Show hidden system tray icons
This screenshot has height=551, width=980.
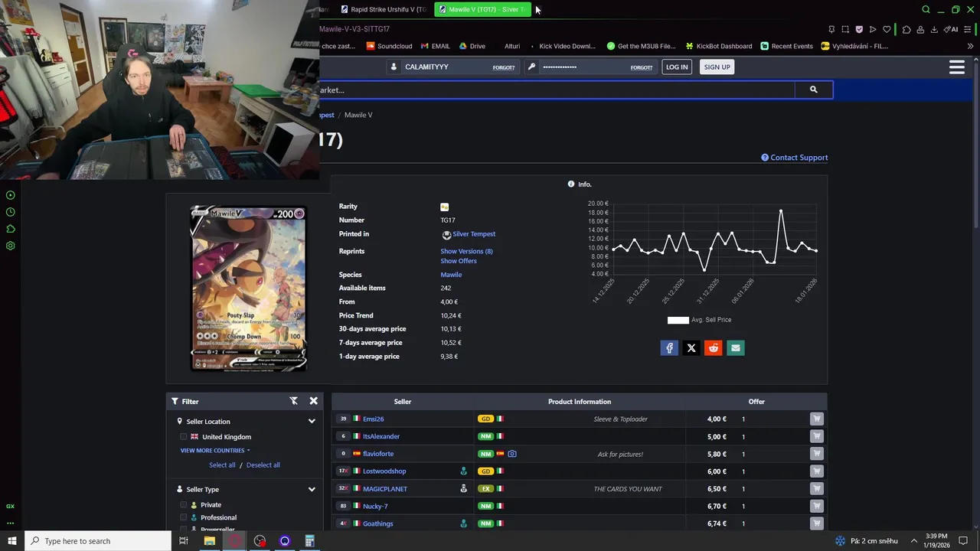point(913,541)
